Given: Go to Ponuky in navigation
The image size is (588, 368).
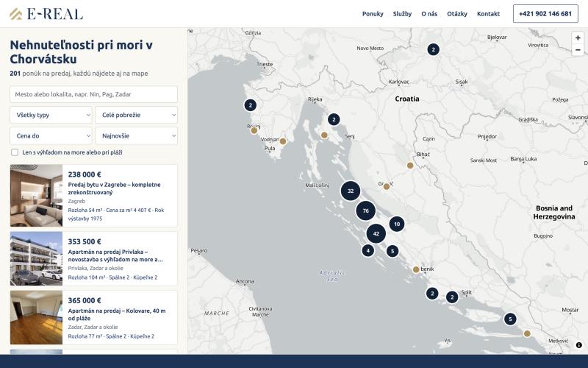Looking at the screenshot, I should coord(373,14).
